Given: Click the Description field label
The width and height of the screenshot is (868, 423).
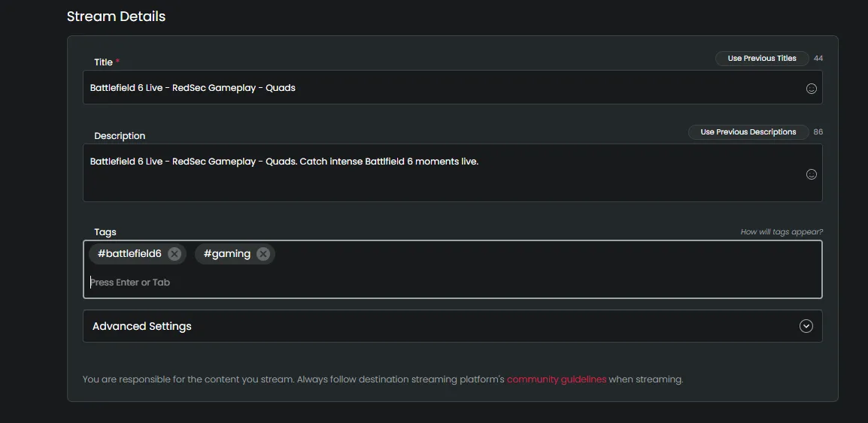Looking at the screenshot, I should pyautogui.click(x=120, y=136).
